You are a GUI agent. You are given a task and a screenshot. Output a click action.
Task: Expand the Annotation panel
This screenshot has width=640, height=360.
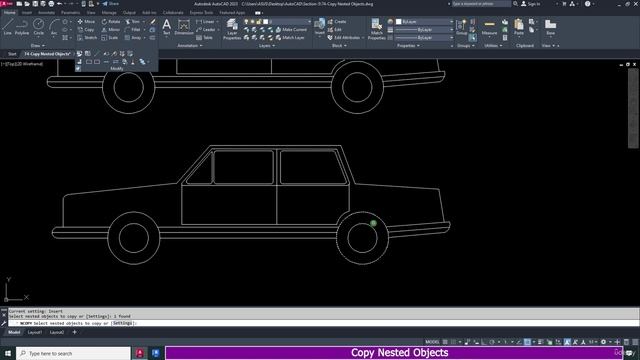(189, 46)
